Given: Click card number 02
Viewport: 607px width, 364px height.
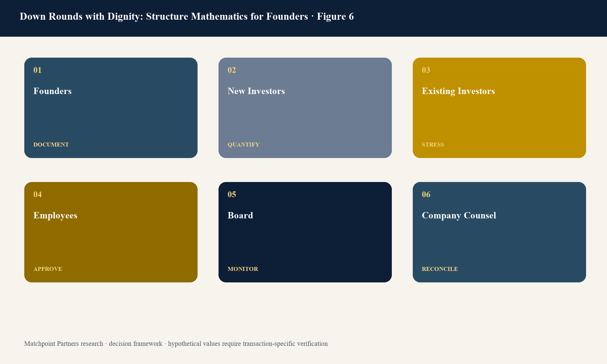Looking at the screenshot, I should click(232, 70).
